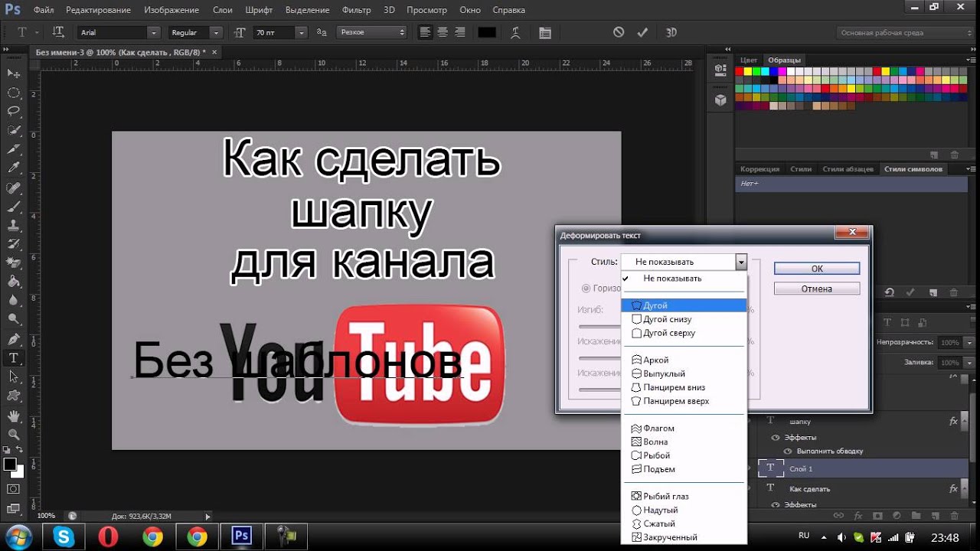980x551 pixels.
Task: Open the Слои menu
Action: (x=223, y=10)
